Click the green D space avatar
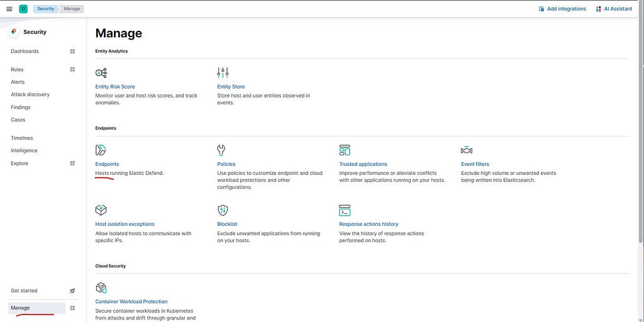The height and width of the screenshot is (322, 644). (23, 9)
